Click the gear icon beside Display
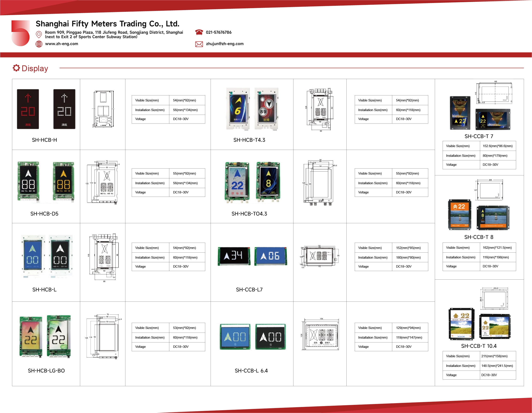The height and width of the screenshot is (413, 532). [x=16, y=68]
